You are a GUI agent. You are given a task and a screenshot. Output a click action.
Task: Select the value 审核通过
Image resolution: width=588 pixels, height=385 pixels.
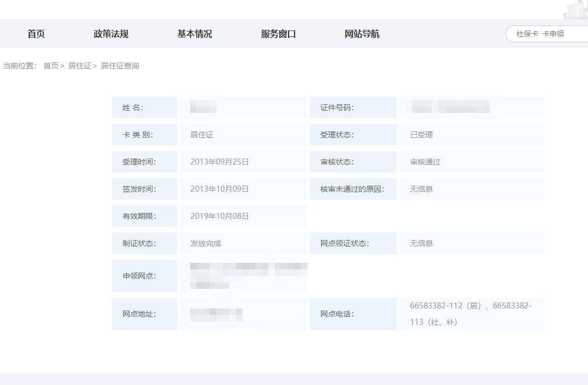[x=426, y=162]
